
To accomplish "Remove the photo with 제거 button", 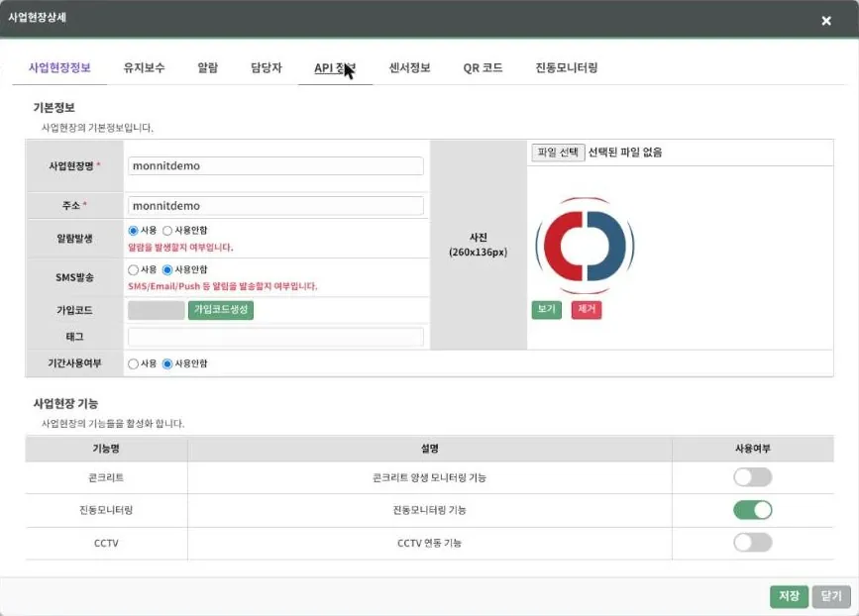I will click(x=587, y=309).
